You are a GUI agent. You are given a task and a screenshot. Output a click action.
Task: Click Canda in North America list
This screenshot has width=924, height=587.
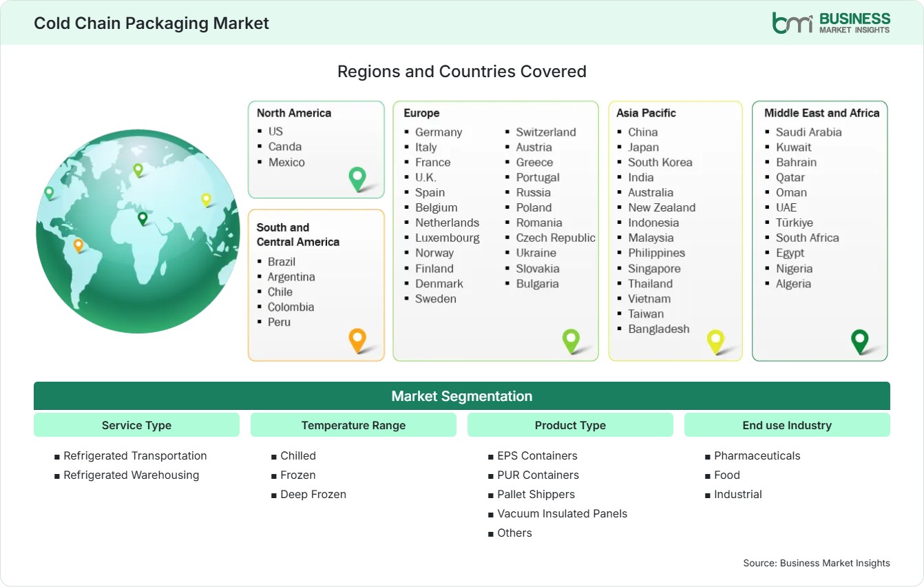pos(285,146)
